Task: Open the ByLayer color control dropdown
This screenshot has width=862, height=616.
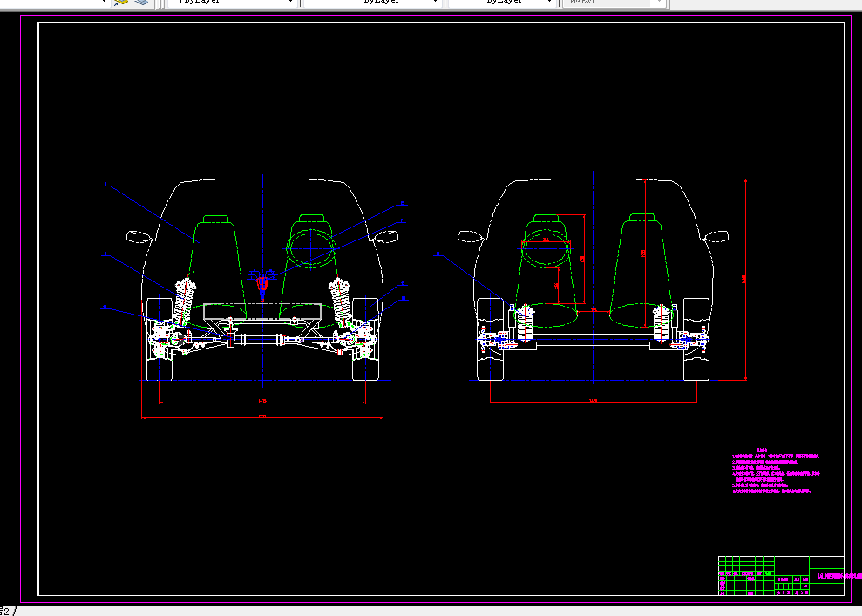Action: tap(232, 3)
